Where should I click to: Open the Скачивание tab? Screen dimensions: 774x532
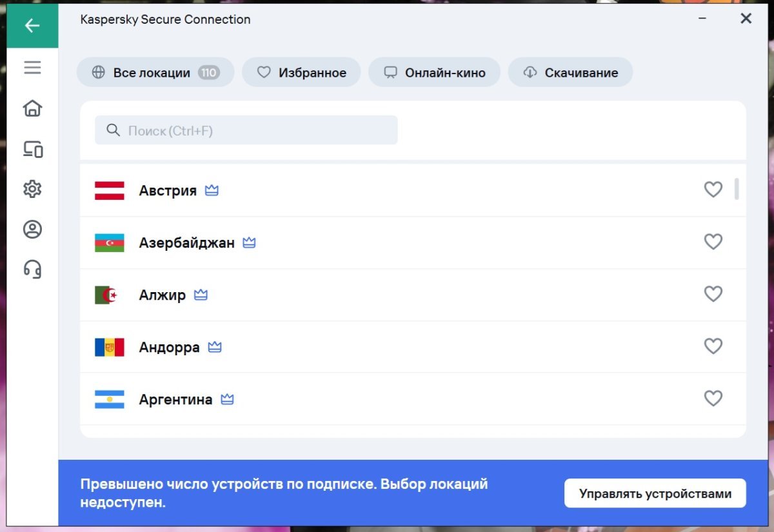point(570,73)
